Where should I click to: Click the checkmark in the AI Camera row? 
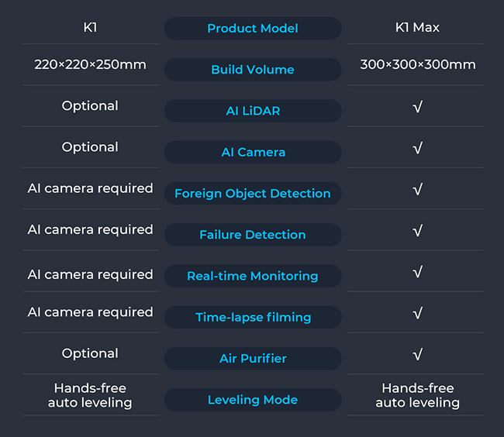(417, 147)
